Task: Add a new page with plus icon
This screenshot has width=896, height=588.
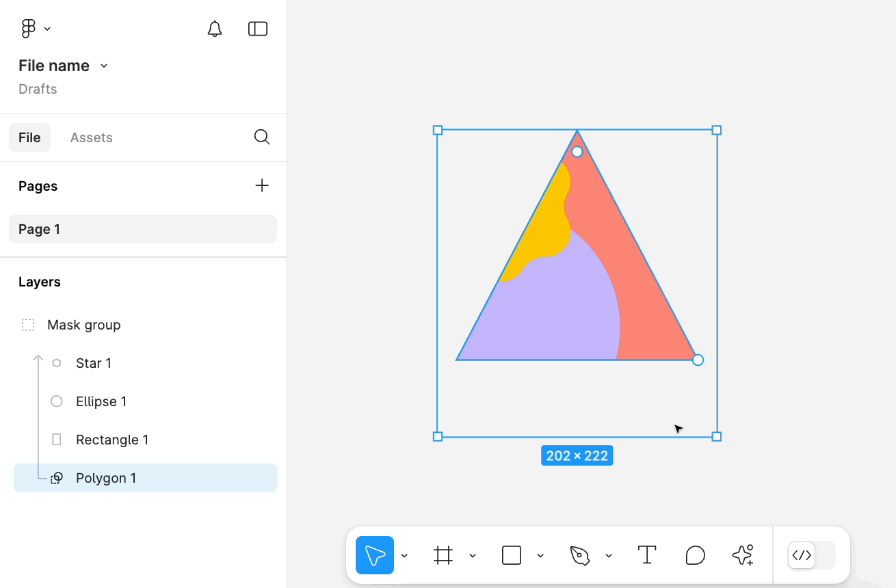Action: pyautogui.click(x=261, y=186)
